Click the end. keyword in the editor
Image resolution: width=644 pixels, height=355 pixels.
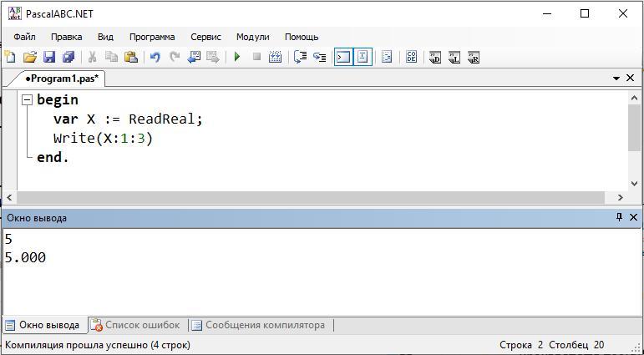53,157
